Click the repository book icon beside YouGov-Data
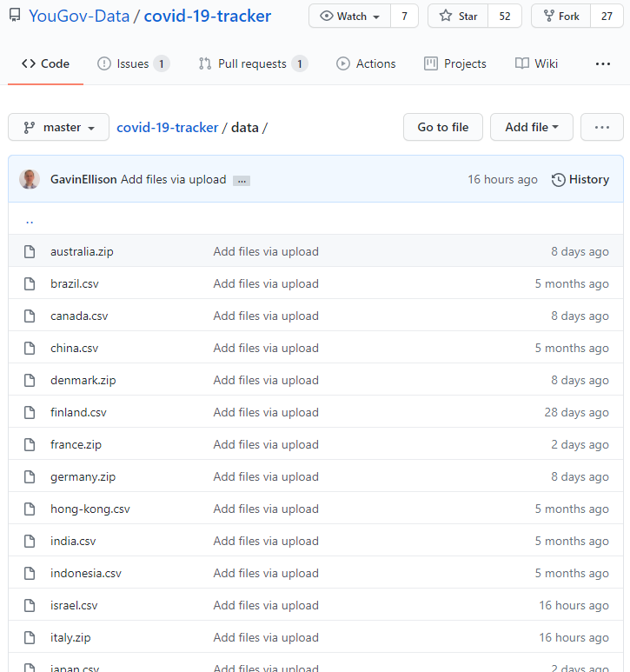 click(15, 17)
